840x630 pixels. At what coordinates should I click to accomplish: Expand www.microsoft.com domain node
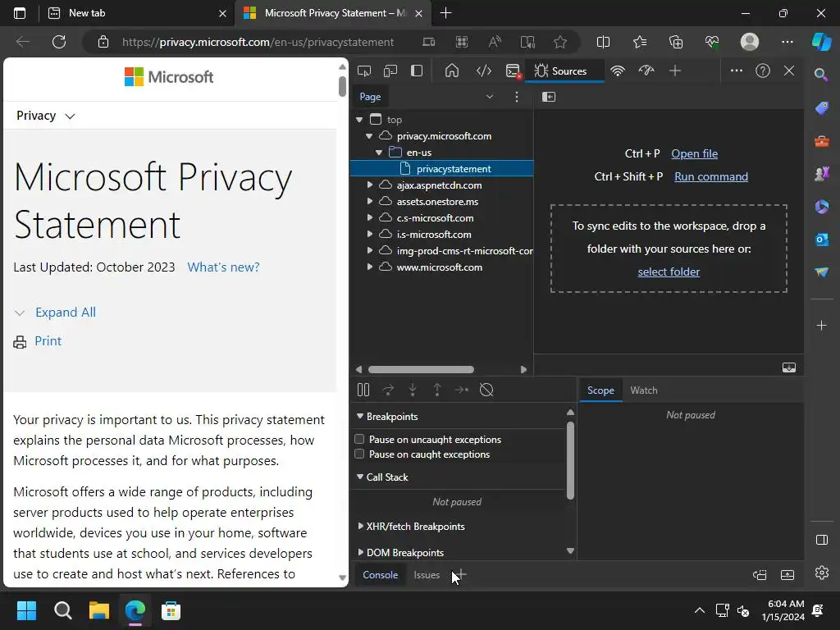point(370,267)
